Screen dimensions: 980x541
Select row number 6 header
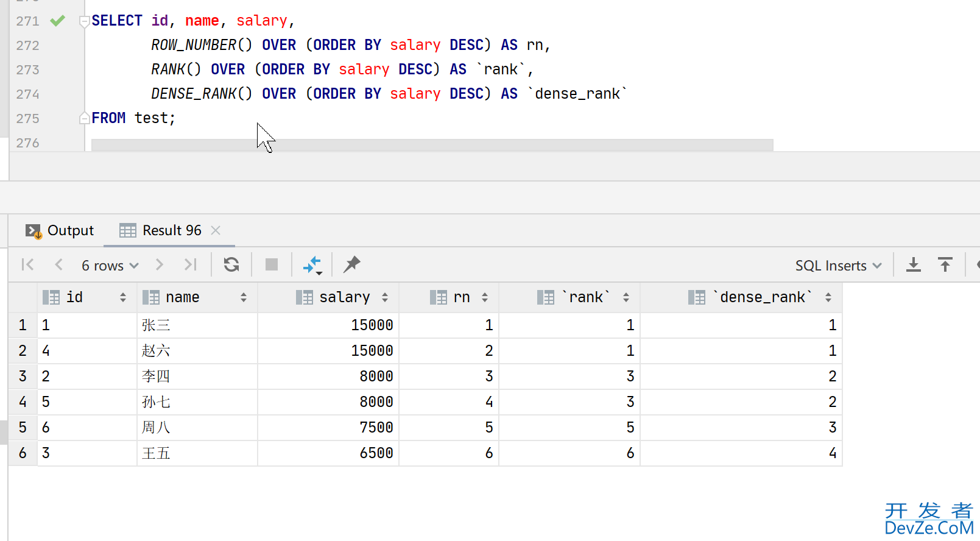(23, 453)
